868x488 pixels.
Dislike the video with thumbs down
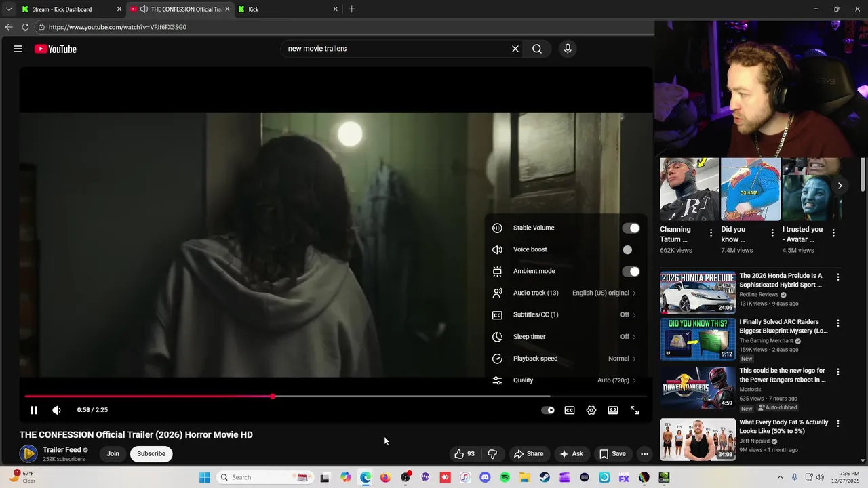pos(493,454)
